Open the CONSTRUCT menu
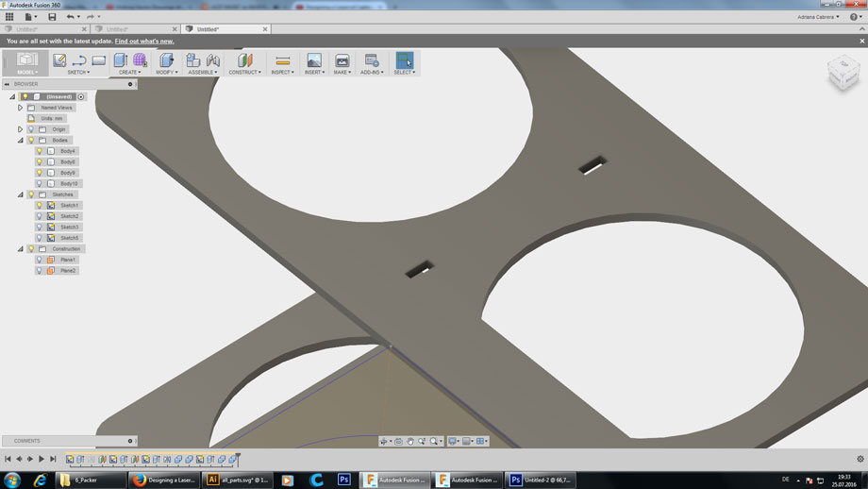868x489 pixels. coord(244,73)
